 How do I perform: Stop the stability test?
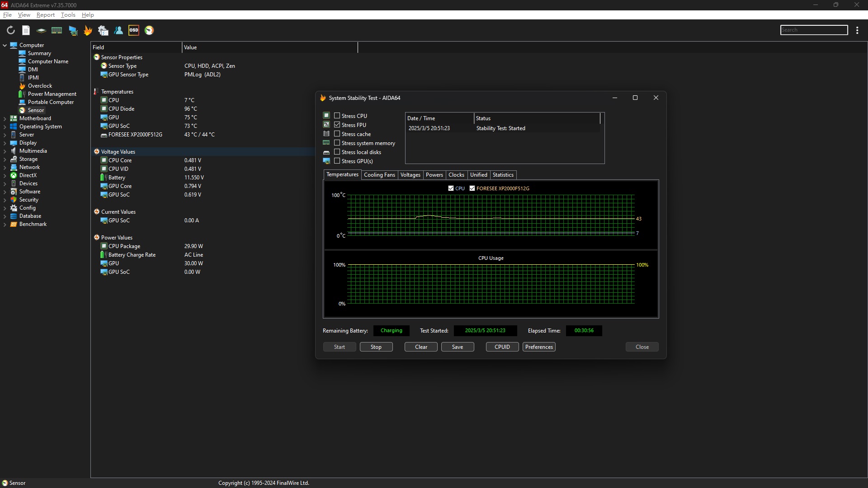point(376,347)
